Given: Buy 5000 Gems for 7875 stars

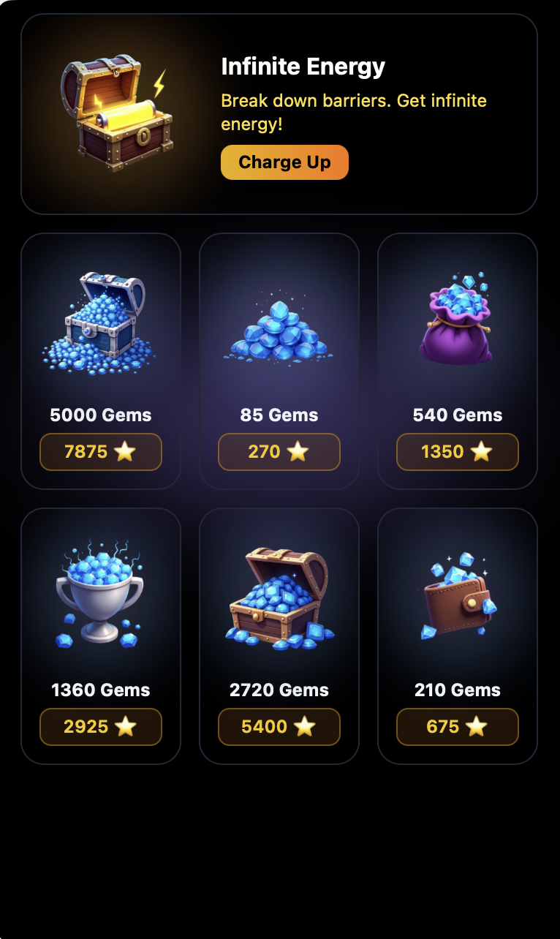Looking at the screenshot, I should [101, 452].
